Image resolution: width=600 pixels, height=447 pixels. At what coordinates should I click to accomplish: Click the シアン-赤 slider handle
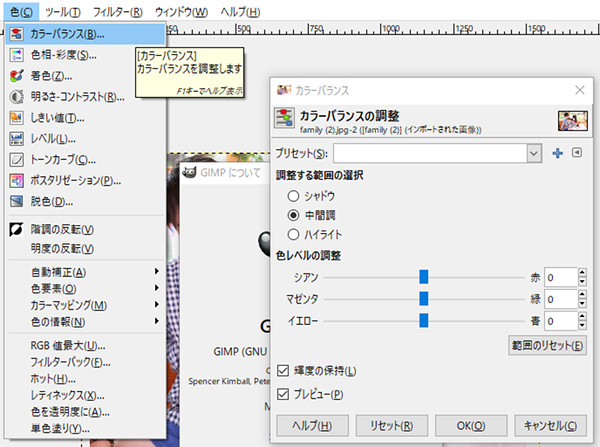pos(424,277)
